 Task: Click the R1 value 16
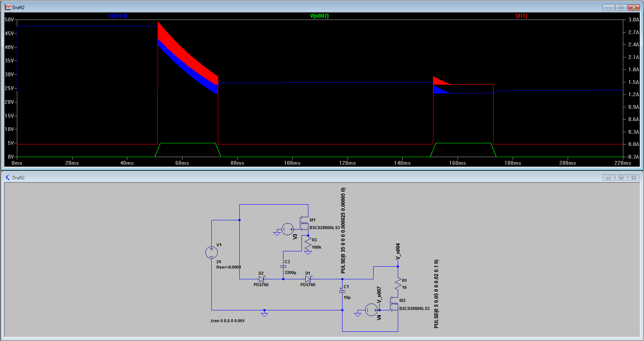(404, 287)
